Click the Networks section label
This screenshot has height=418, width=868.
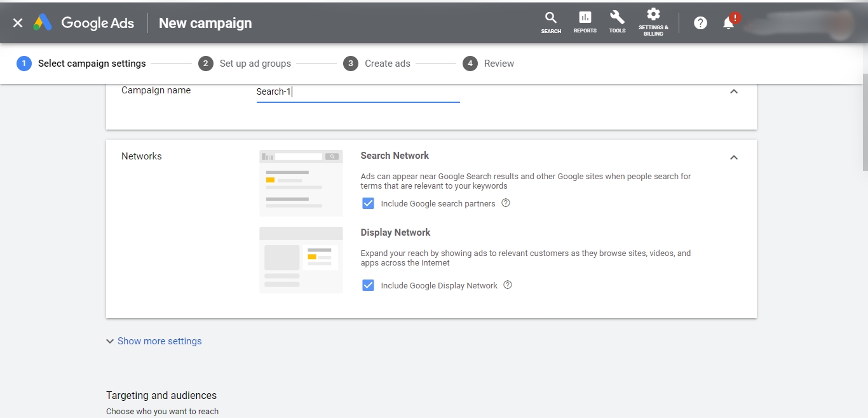click(142, 156)
